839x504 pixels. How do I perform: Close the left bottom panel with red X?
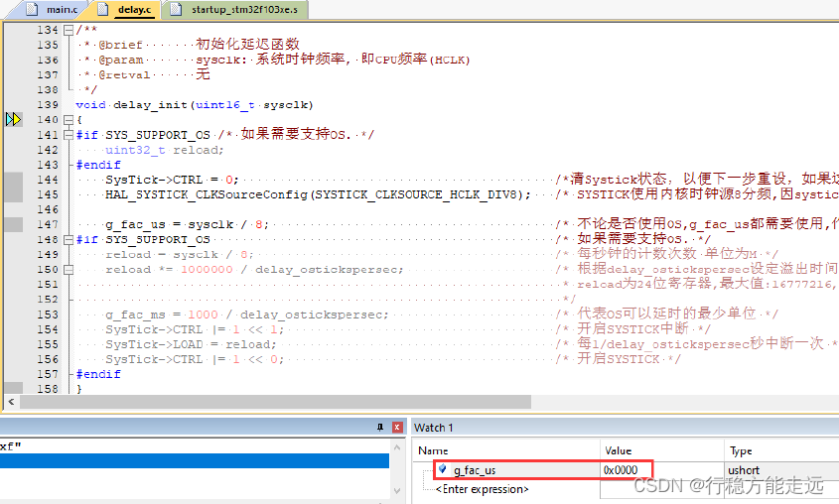click(397, 427)
